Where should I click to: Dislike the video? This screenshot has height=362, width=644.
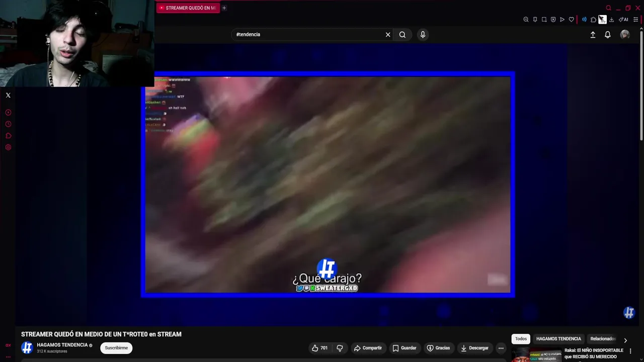click(x=340, y=348)
